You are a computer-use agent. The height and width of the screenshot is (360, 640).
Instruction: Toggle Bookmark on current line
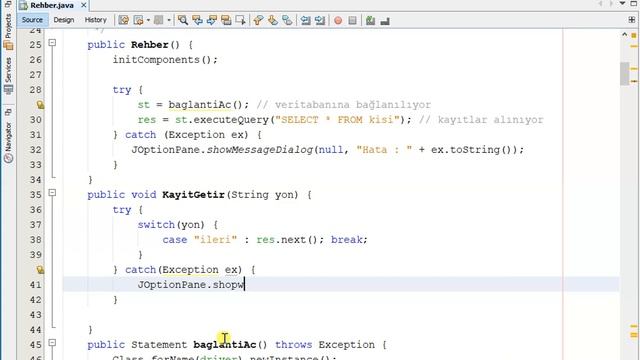(x=287, y=20)
